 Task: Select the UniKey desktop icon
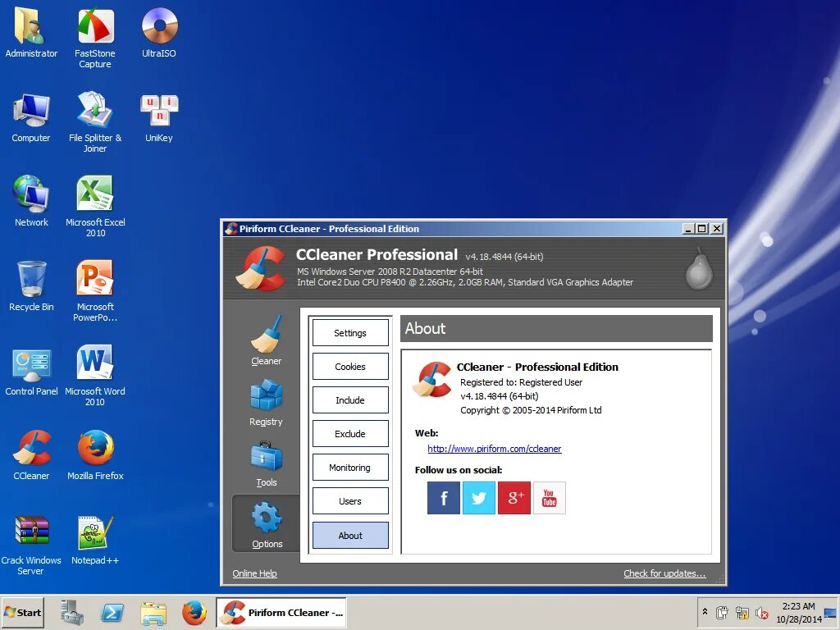click(159, 118)
